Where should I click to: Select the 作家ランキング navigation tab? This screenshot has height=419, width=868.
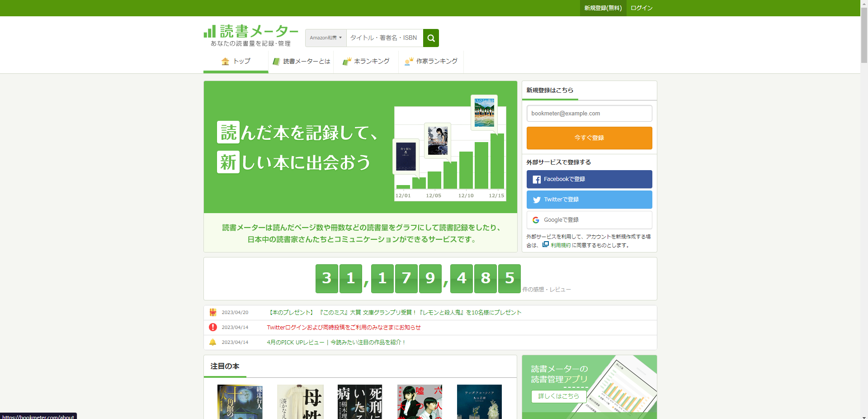click(x=431, y=62)
